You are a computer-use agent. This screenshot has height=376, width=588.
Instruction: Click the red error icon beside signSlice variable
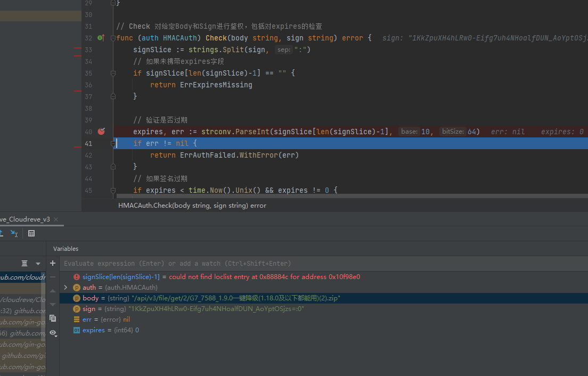point(76,276)
